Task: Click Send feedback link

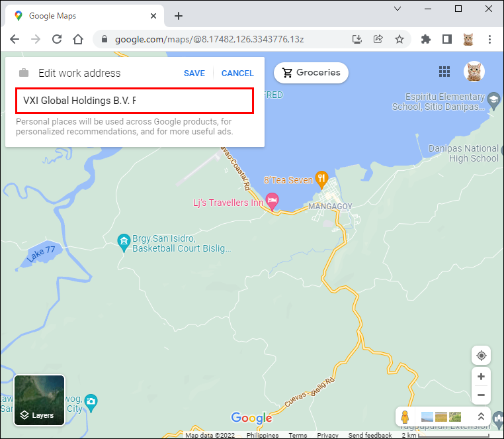Action: click(x=370, y=435)
